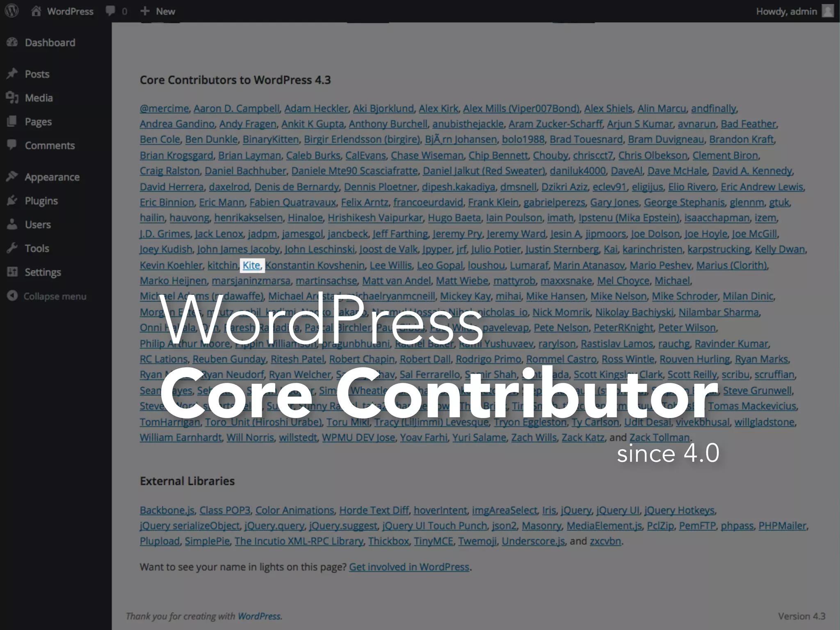Open the Settings menu item

coord(43,272)
